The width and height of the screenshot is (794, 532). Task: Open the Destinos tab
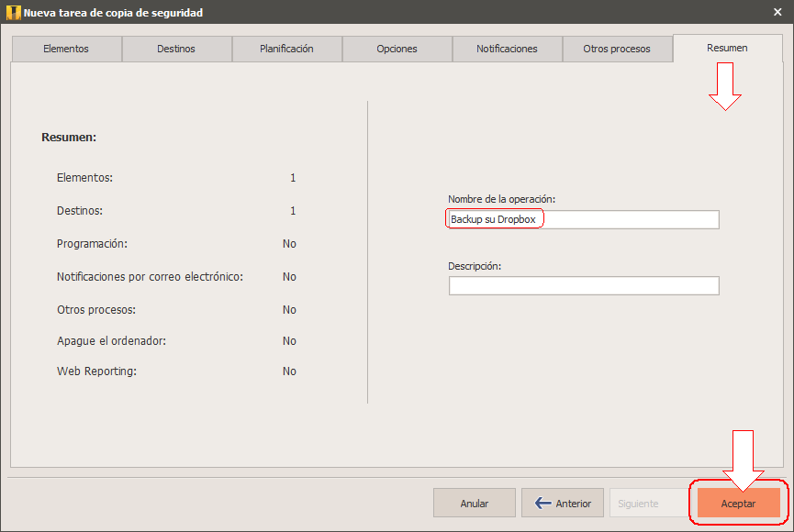click(x=176, y=50)
